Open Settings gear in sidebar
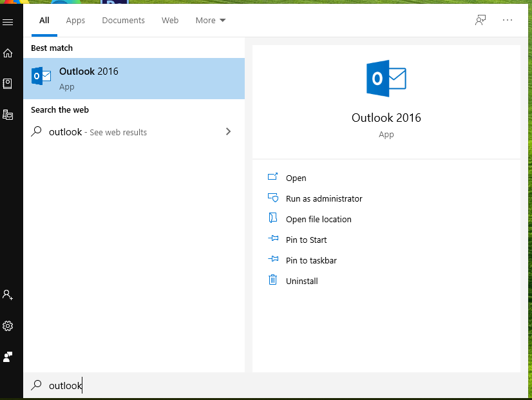The width and height of the screenshot is (532, 400). click(8, 326)
